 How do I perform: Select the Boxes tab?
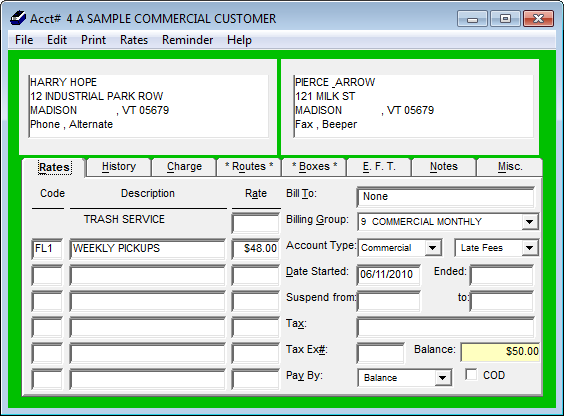click(x=314, y=167)
